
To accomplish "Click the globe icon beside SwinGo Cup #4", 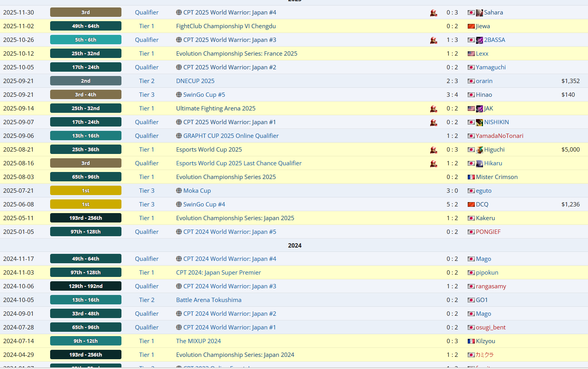I will (x=179, y=204).
